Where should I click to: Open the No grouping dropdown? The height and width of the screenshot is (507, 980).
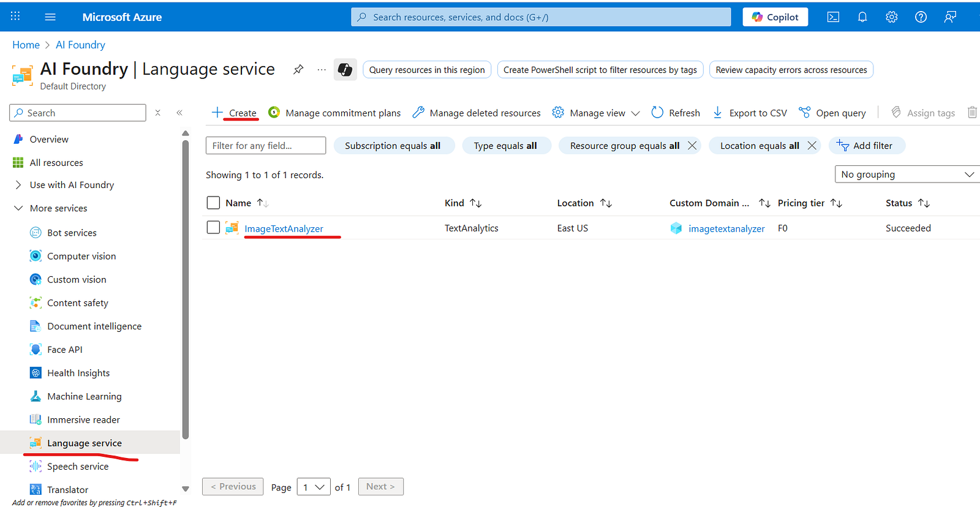pyautogui.click(x=908, y=175)
